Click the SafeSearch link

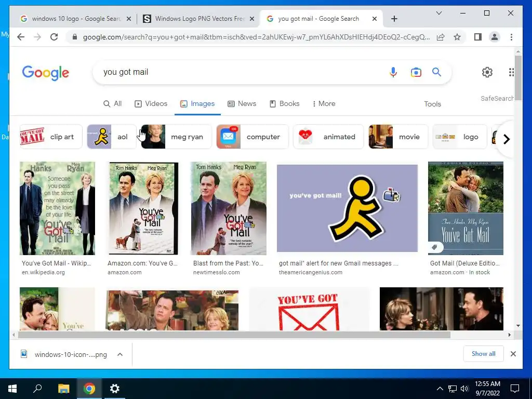[497, 98]
